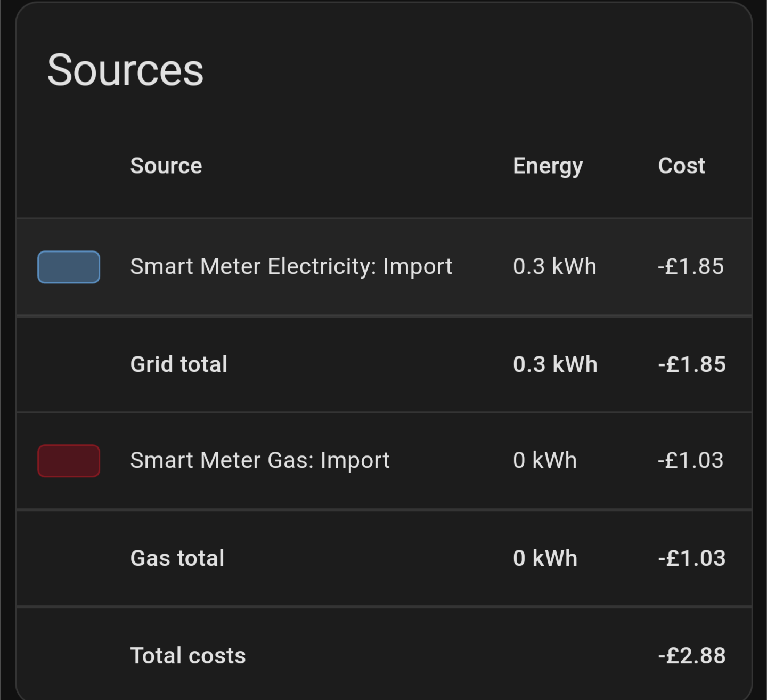Select the Total costs row label
767x700 pixels.
[188, 656]
